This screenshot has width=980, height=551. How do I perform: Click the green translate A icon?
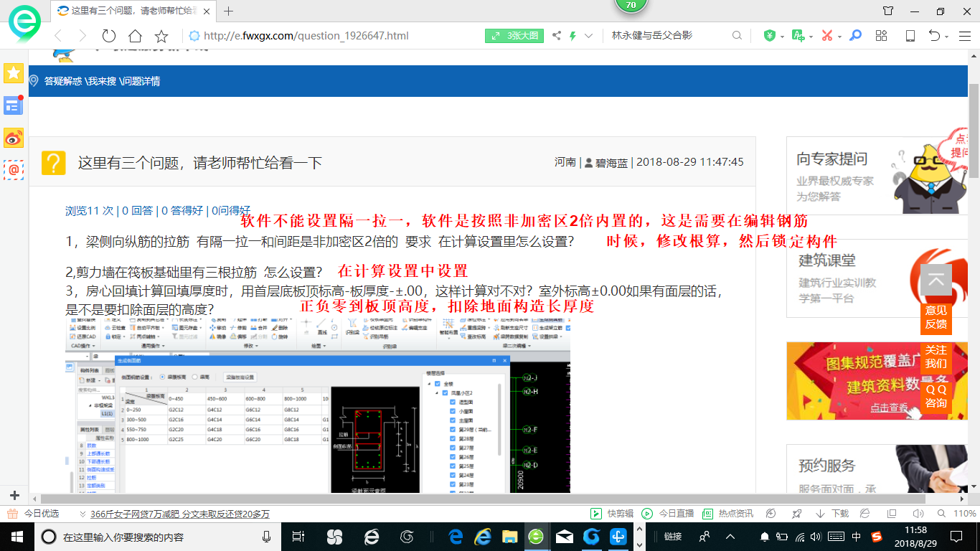click(798, 36)
